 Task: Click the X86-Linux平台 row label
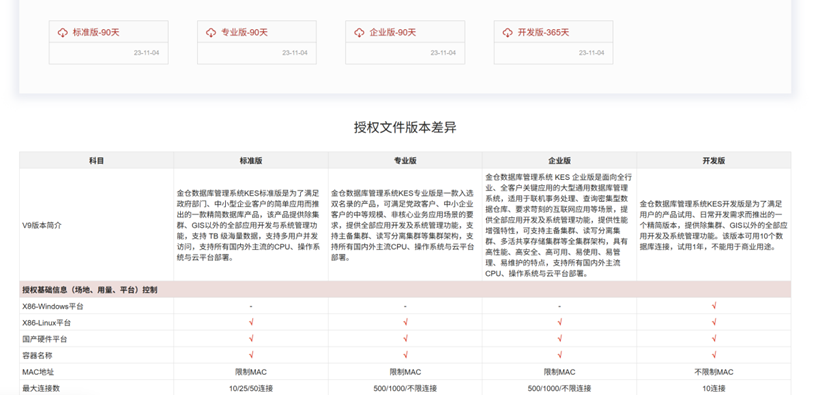(x=46, y=322)
